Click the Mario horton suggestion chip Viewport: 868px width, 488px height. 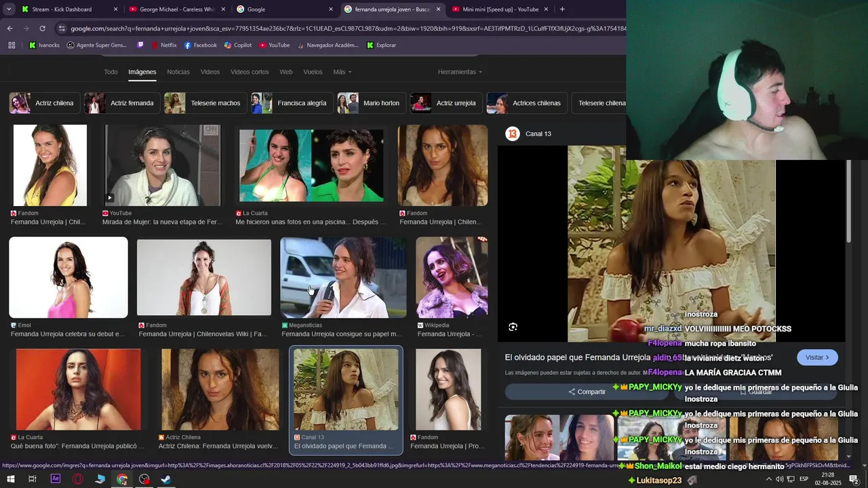click(371, 103)
